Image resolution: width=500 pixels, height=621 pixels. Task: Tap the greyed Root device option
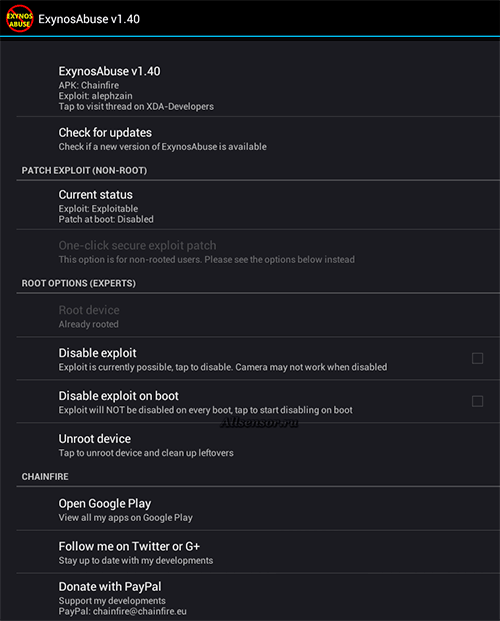(x=258, y=316)
